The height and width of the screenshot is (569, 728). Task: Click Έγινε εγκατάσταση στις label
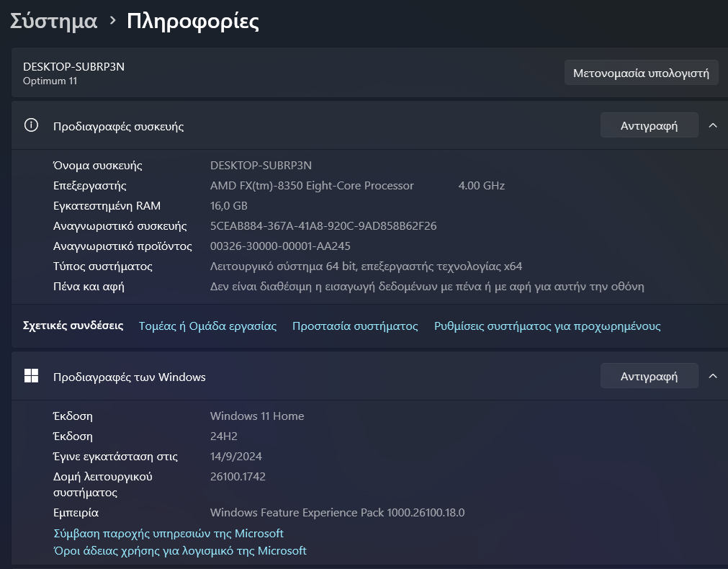(116, 457)
